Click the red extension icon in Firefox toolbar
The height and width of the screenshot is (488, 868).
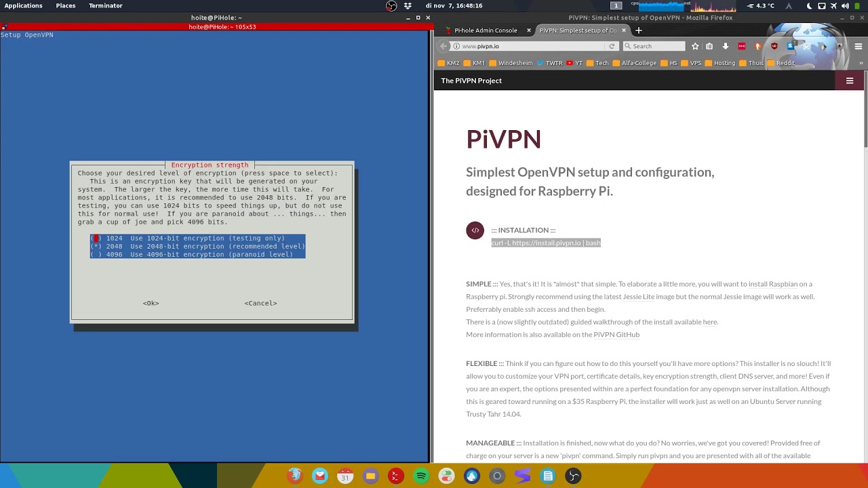coord(742,46)
